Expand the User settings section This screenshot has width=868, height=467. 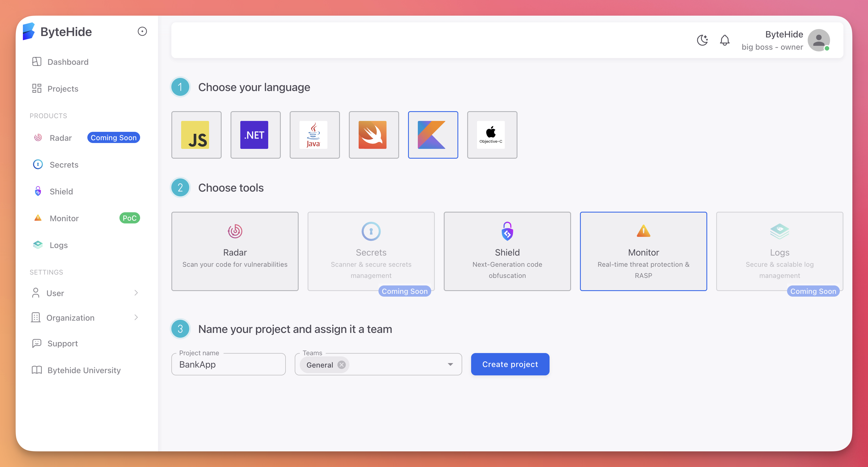tap(55, 293)
